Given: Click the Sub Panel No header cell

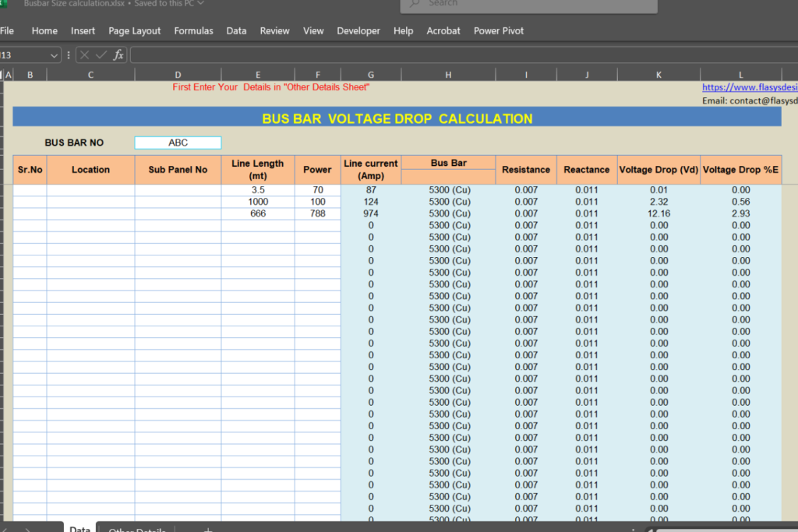Looking at the screenshot, I should tap(178, 170).
